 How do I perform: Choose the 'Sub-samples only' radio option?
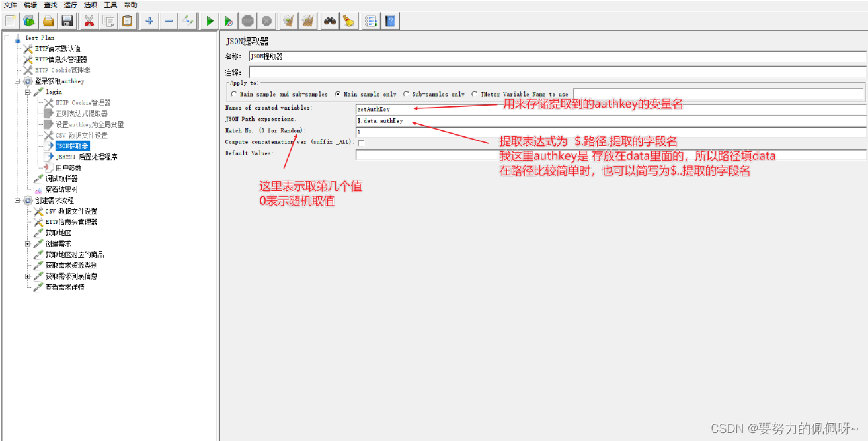point(407,94)
